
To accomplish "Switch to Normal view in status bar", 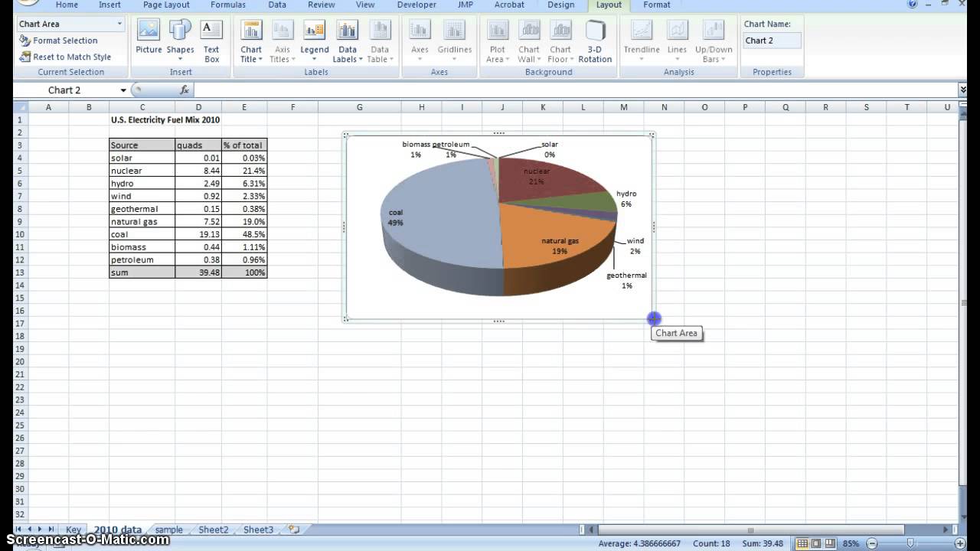I will click(802, 543).
